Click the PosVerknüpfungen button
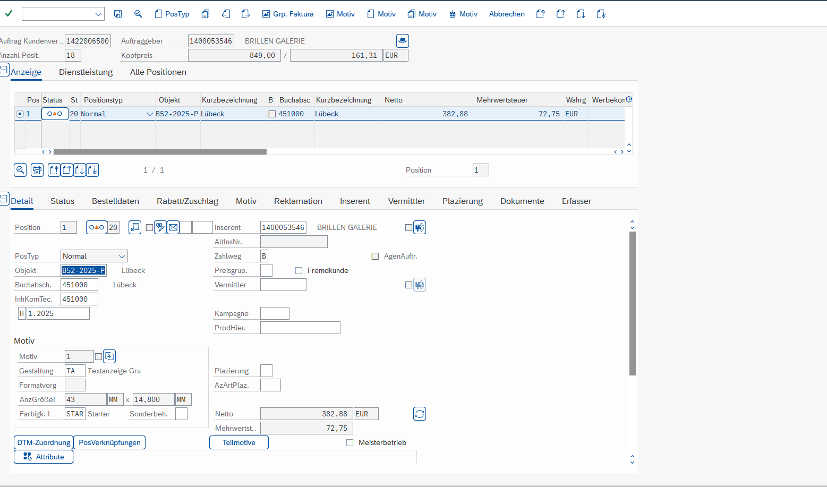827x504 pixels. point(109,442)
